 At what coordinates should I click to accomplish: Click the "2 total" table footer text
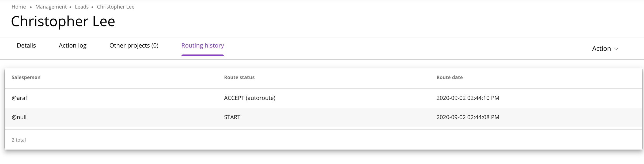tap(19, 140)
